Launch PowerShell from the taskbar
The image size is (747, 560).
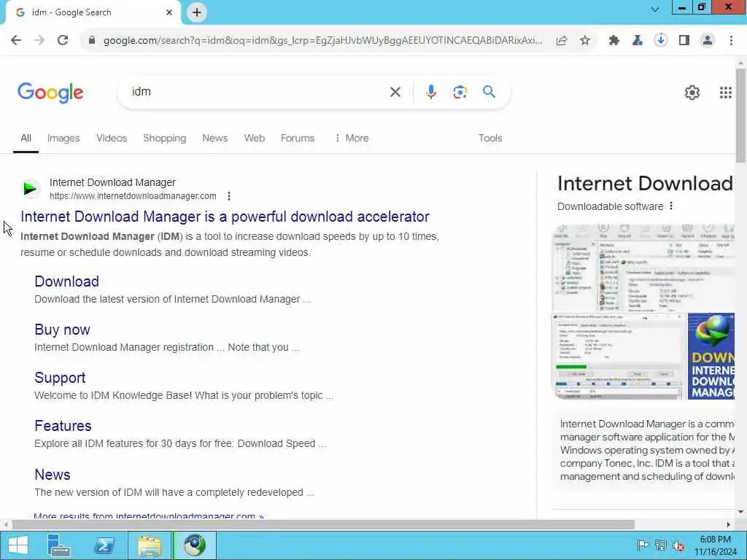pos(104,545)
